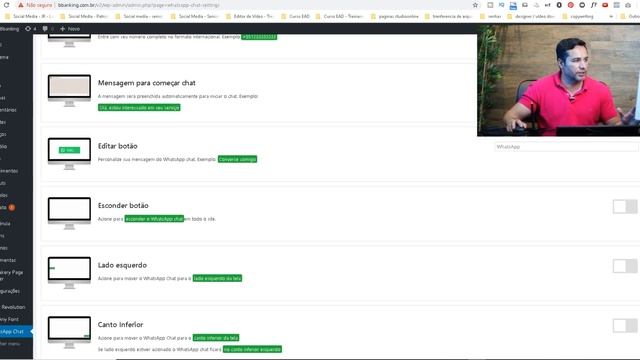
Task: Reload the page with the refresh icon
Action: click(x=6, y=5)
